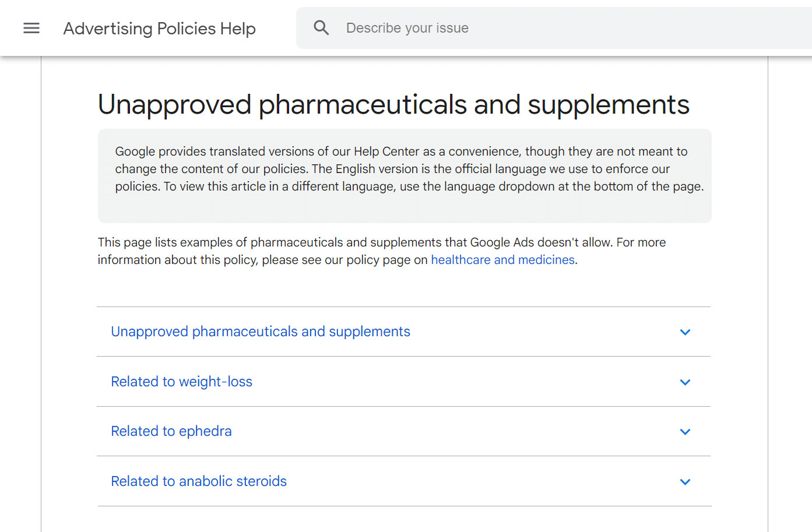Click the large page heading text
Viewport: 812px width, 532px height.
coord(393,105)
